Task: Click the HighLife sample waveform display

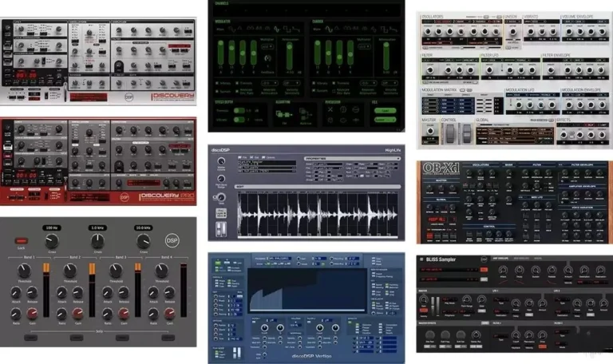Action: click(318, 214)
